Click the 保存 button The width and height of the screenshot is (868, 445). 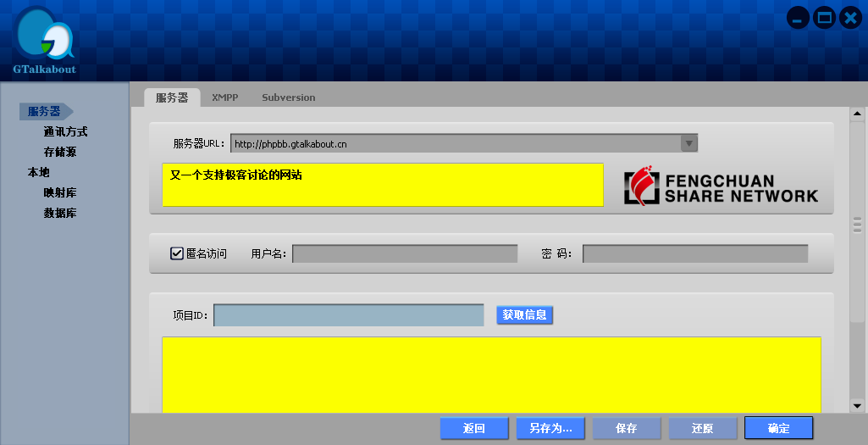tap(627, 428)
